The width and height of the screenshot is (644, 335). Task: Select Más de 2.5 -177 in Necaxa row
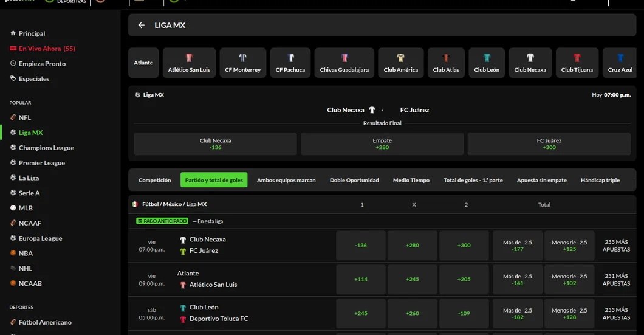(x=518, y=246)
